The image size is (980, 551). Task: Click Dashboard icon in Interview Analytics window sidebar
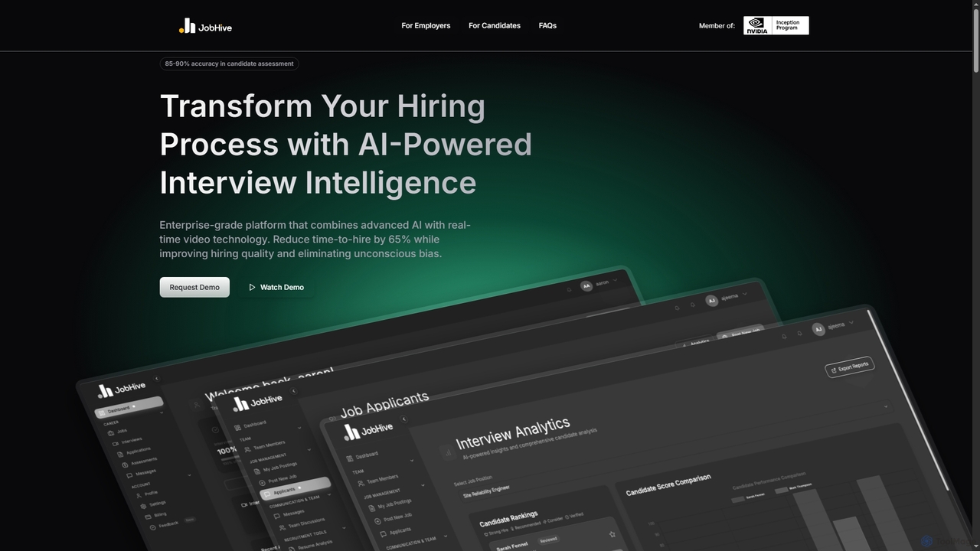pos(350,458)
